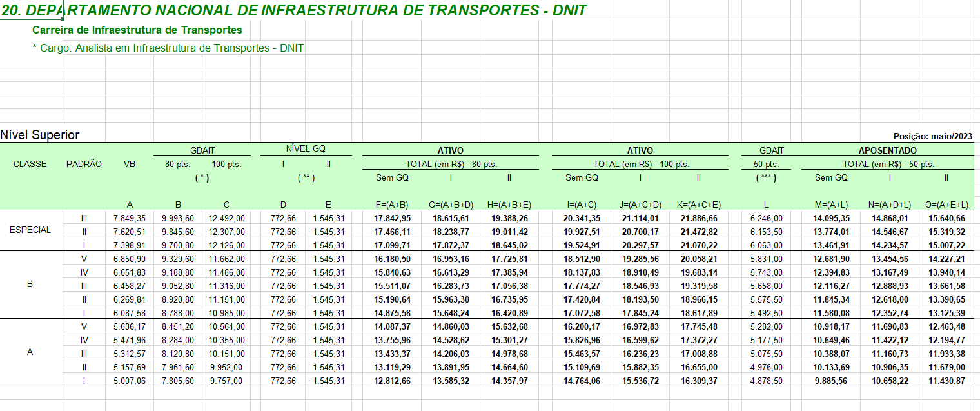Select the "M=(A+L)" formula label
This screenshot has width=980, height=411.
tap(832, 205)
